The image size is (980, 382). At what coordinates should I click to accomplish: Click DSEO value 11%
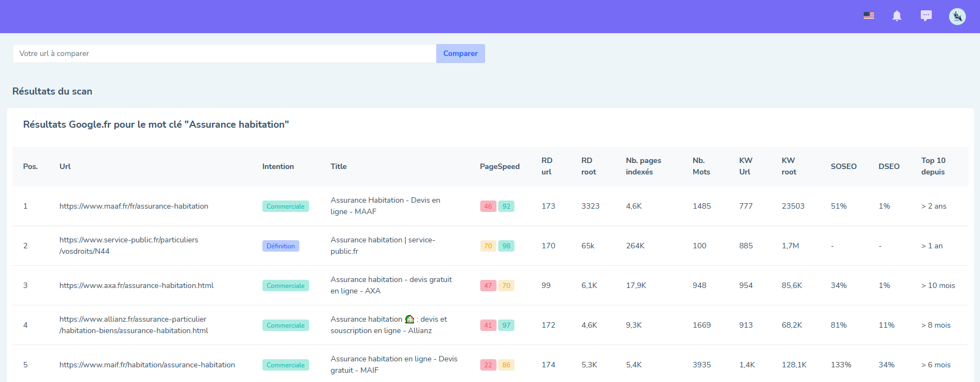(887, 325)
